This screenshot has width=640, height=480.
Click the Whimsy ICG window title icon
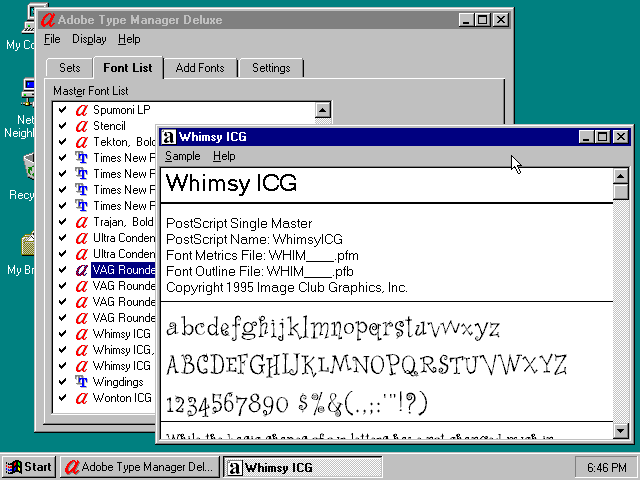169,137
